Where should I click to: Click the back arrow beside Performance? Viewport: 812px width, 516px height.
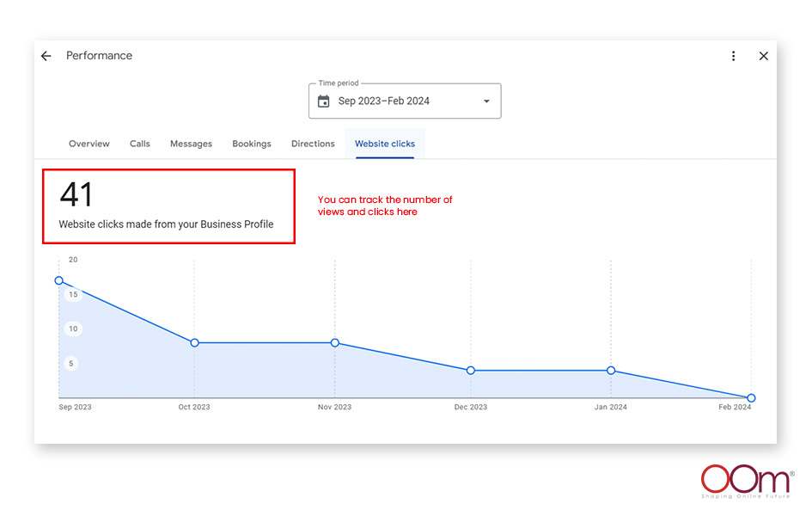coord(46,56)
